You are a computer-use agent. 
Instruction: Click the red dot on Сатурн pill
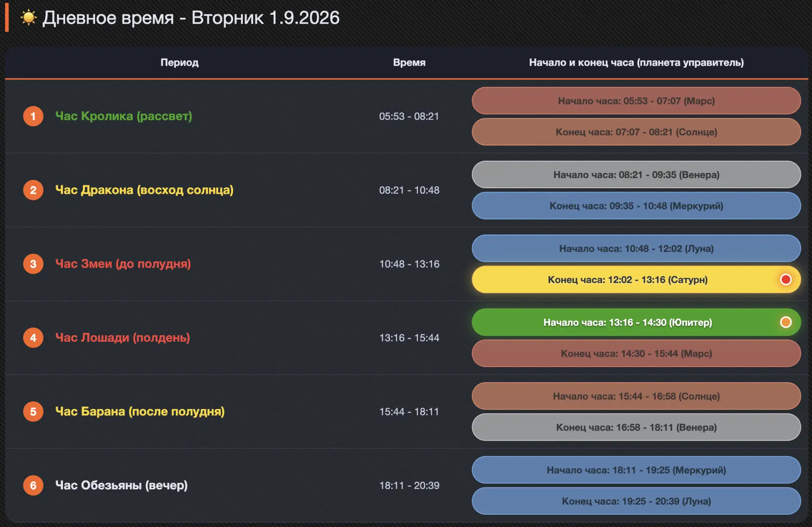[x=786, y=280]
